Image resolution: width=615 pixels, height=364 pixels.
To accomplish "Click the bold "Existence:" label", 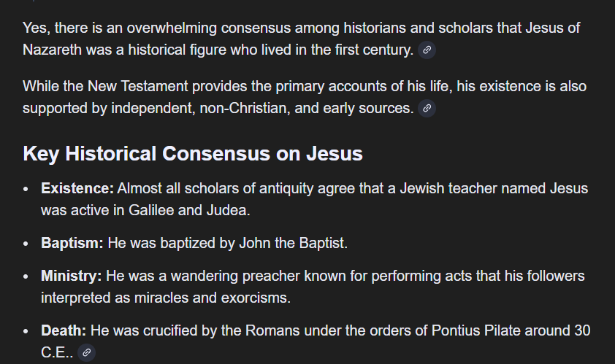I will [x=77, y=189].
